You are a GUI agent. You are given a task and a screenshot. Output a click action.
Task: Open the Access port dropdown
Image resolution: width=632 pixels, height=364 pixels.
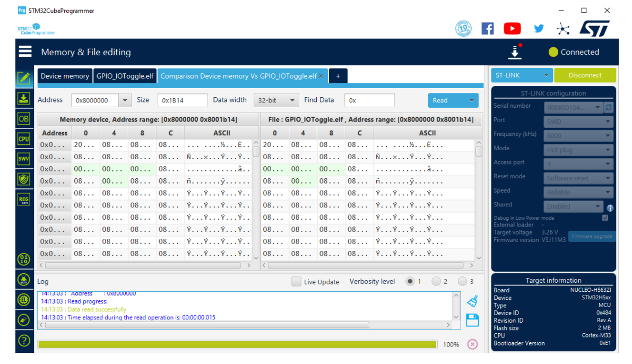point(578,163)
